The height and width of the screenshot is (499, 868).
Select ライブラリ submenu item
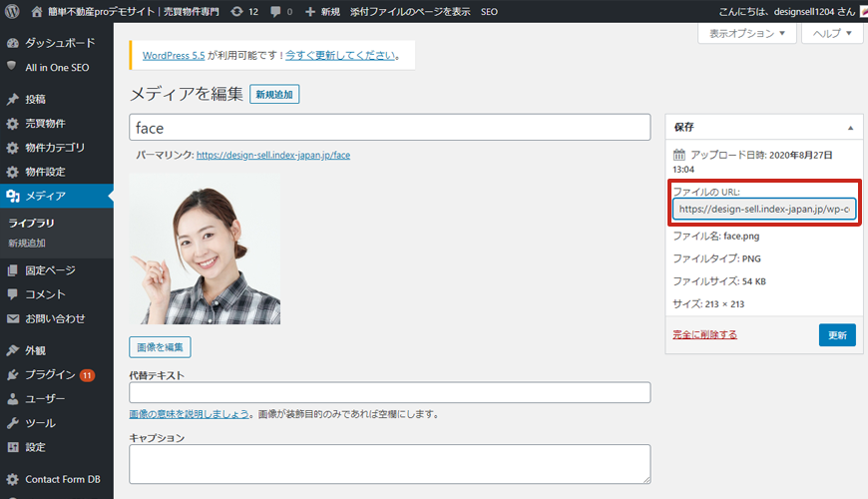point(31,223)
